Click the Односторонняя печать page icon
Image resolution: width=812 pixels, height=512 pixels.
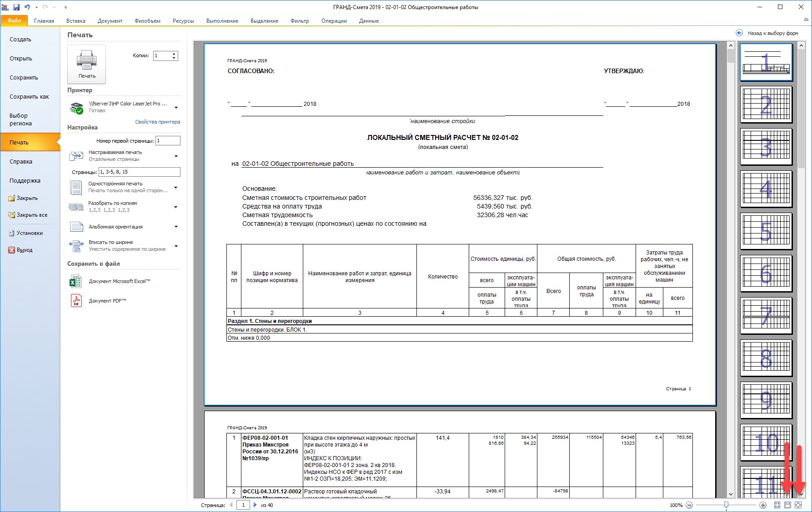[x=76, y=187]
